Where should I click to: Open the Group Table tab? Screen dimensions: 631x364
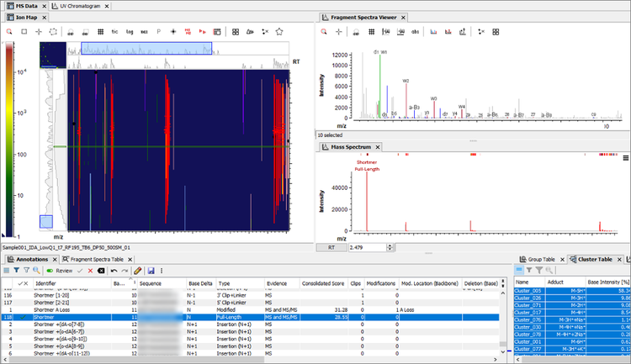(x=541, y=260)
